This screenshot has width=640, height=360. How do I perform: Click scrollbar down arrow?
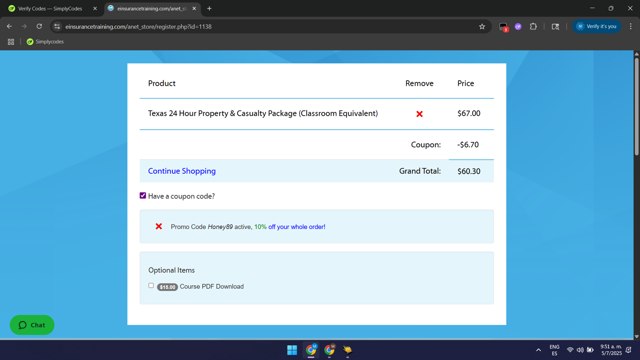pyautogui.click(x=636, y=337)
